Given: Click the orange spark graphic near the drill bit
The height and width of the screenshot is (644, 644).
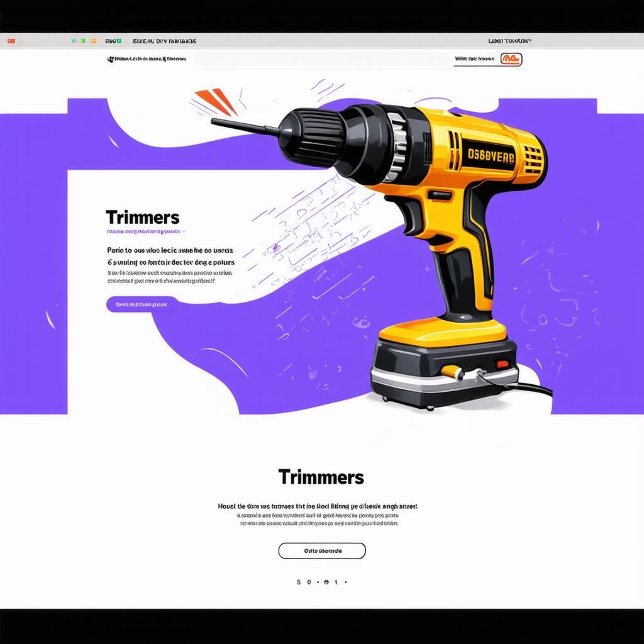Looking at the screenshot, I should [217, 102].
